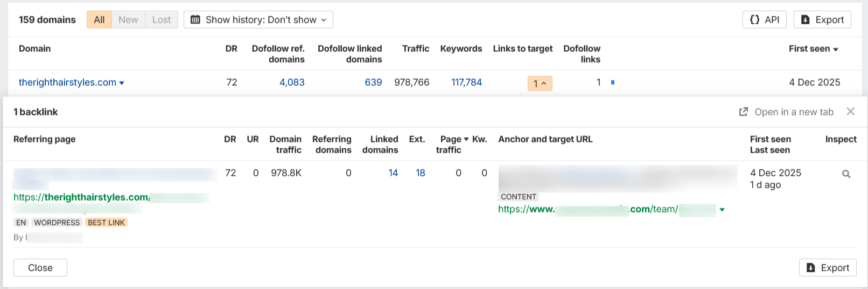Open backlinks in a new tab

point(787,112)
